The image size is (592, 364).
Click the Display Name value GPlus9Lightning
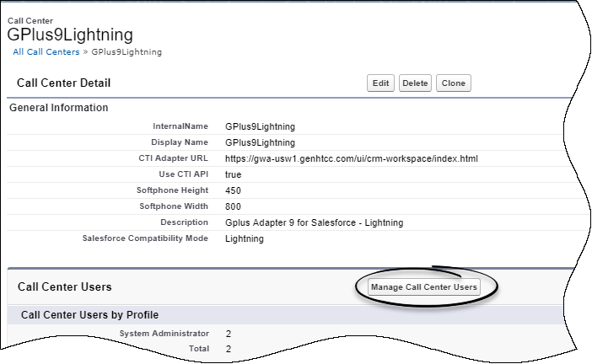(x=260, y=142)
